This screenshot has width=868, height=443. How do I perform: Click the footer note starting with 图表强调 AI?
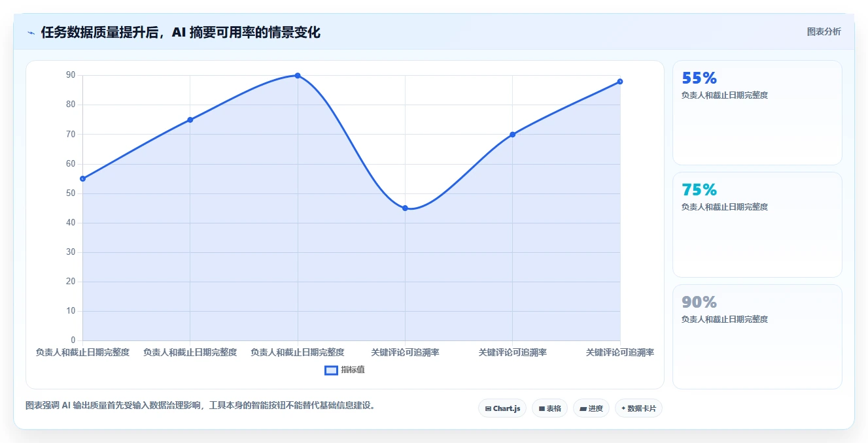click(201, 405)
